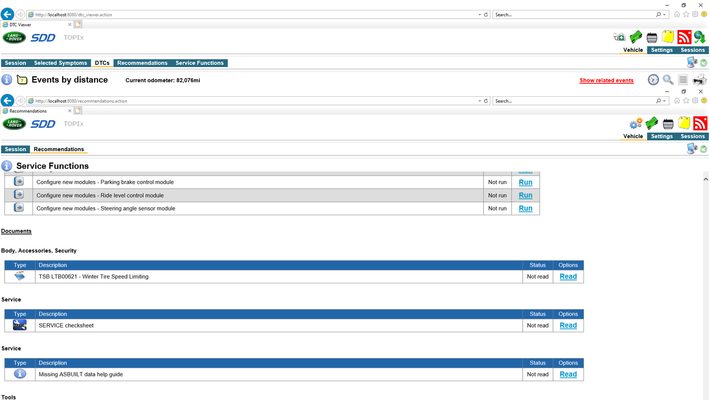Open favorites star in Recommendations browser window
This screenshot has width=710, height=400.
coord(686,101)
